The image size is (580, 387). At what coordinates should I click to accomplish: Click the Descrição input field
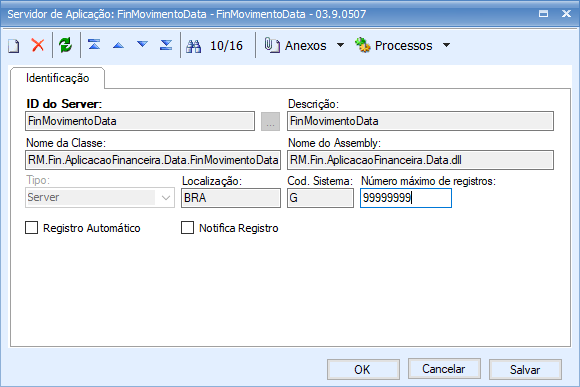pyautogui.click(x=420, y=121)
